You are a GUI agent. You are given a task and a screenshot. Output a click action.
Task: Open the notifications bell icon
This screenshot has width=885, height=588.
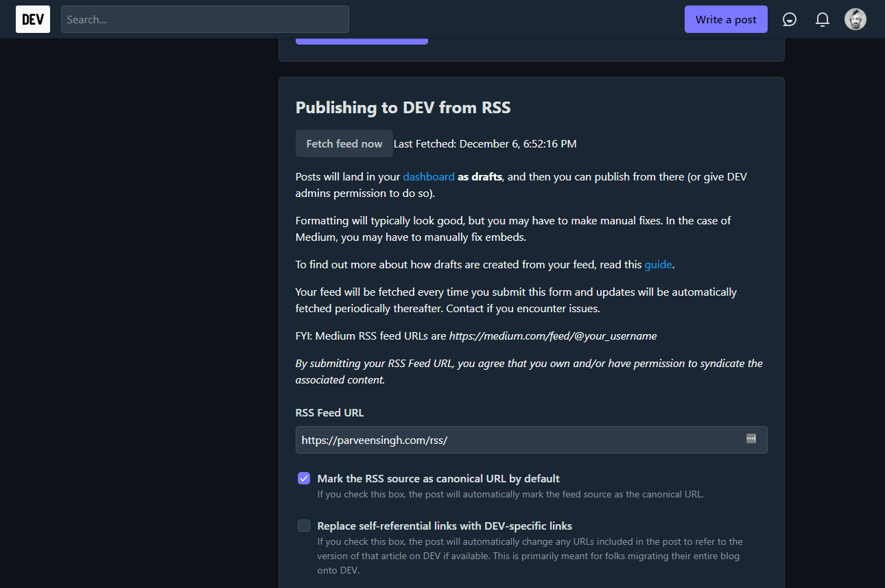(x=822, y=19)
